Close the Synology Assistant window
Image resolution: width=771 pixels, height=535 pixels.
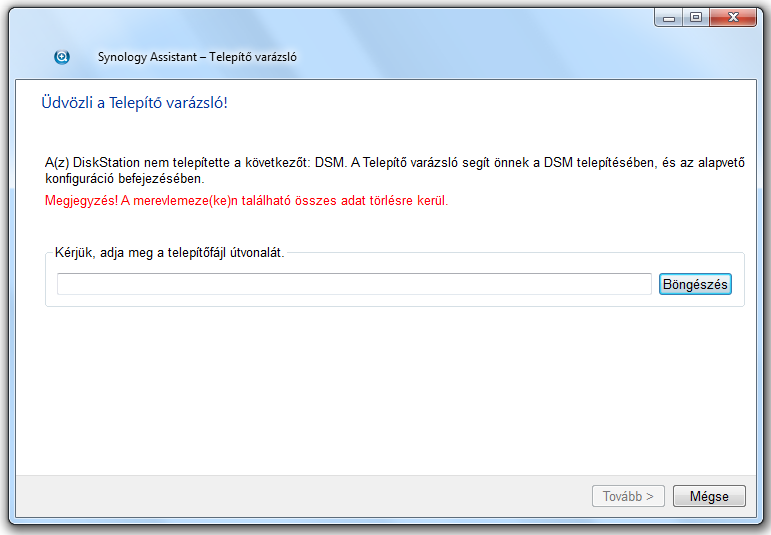click(733, 18)
